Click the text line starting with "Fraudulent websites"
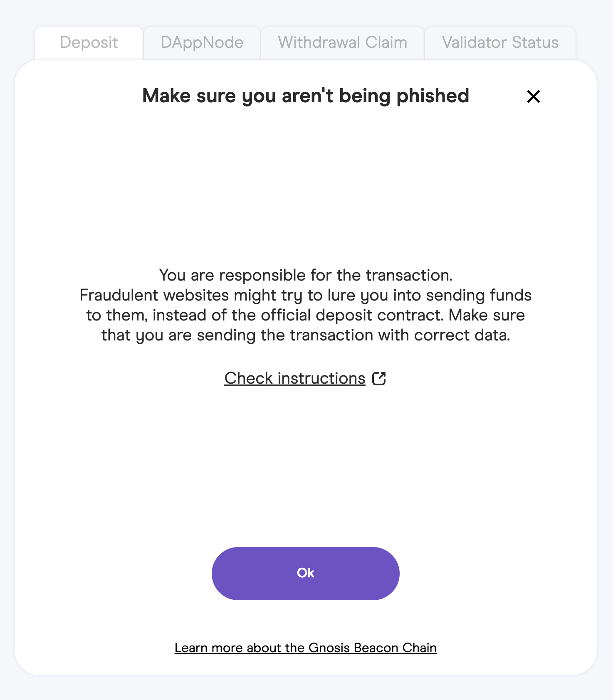Image resolution: width=613 pixels, height=700 pixels. [305, 295]
